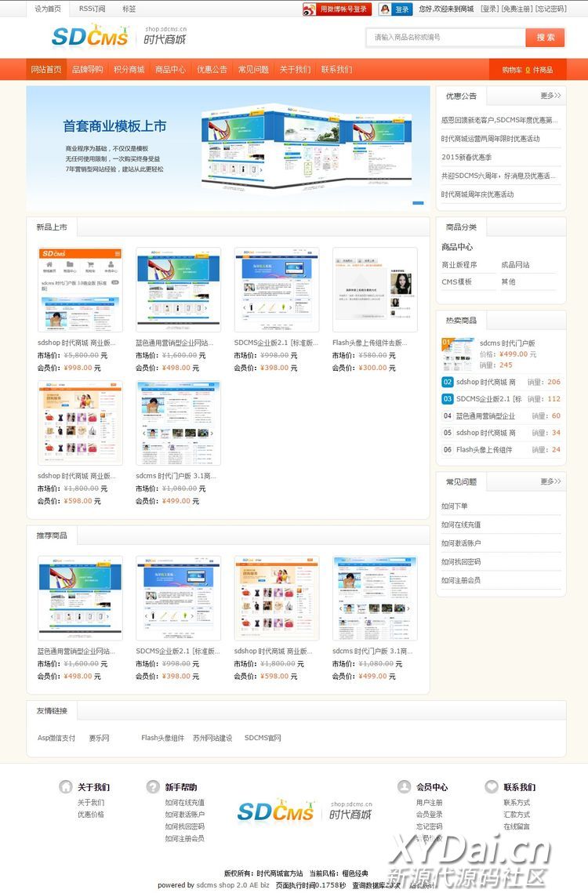Open the SDCMS企业版2.1 thumbnail in 新品上市

[277, 290]
